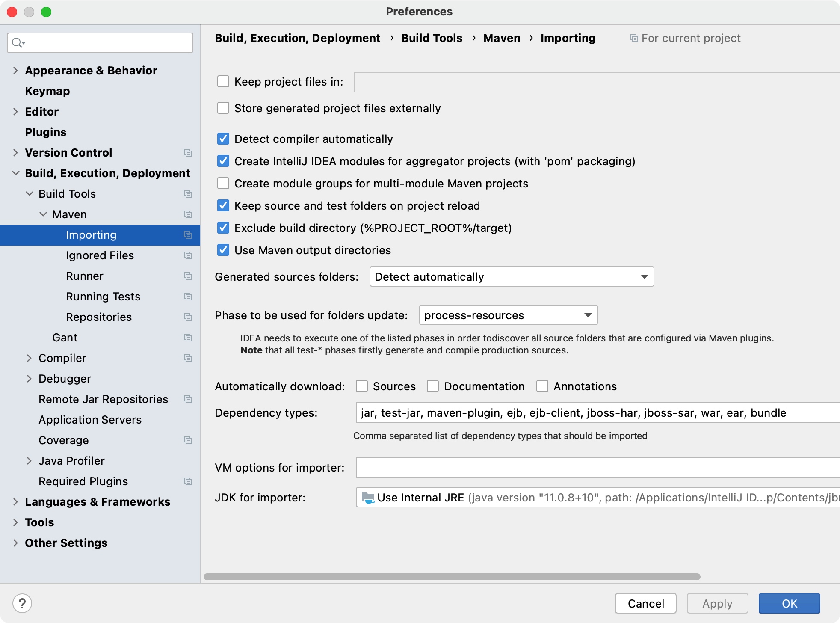
Task: Click the search magnifier icon
Action: 17,43
